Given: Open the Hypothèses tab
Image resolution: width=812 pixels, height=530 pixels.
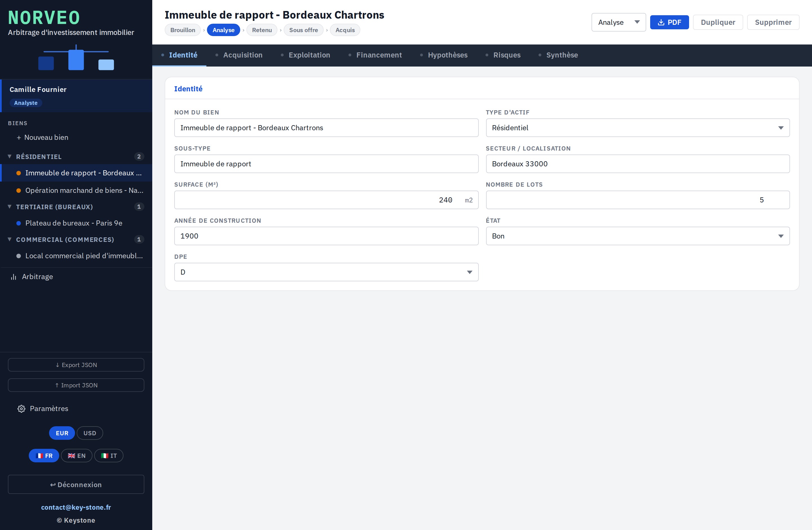Looking at the screenshot, I should [x=443, y=55].
